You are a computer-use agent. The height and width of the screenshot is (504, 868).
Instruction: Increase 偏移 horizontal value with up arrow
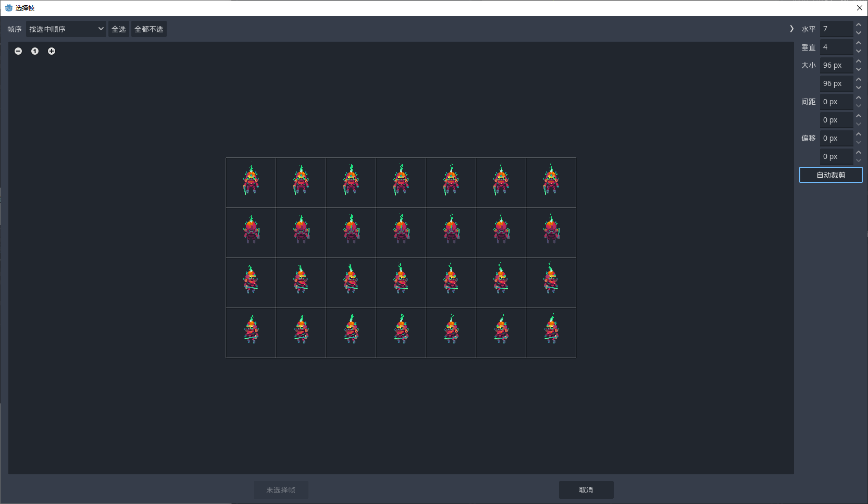[859, 134]
